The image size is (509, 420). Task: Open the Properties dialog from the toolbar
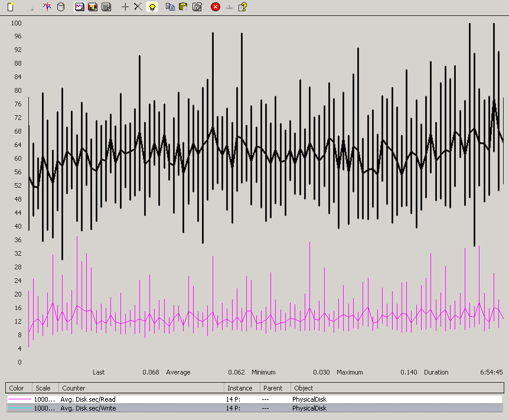(197, 7)
